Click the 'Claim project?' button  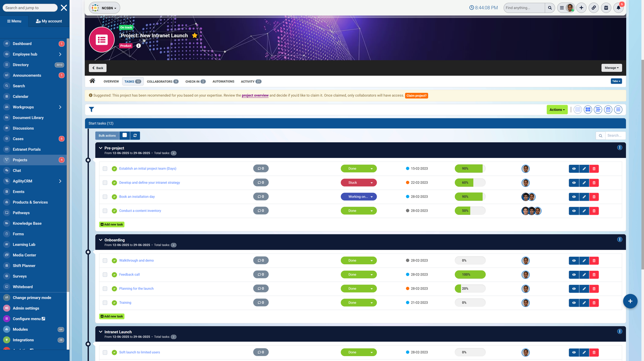[x=416, y=96]
